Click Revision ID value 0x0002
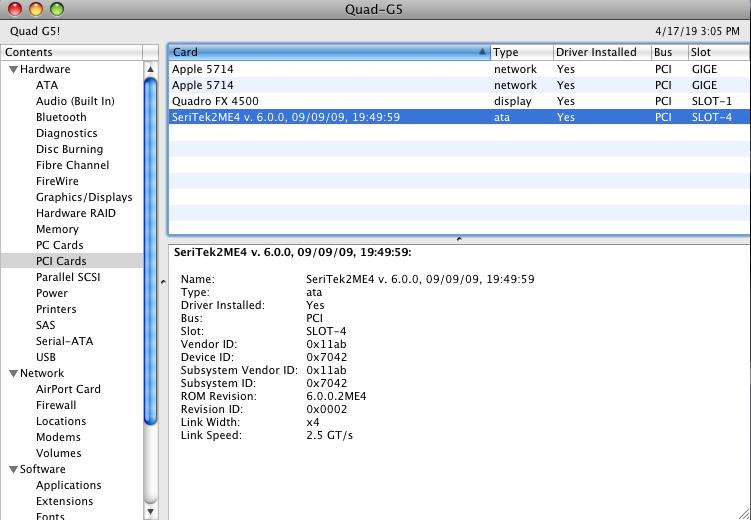Image resolution: width=751 pixels, height=520 pixels. (x=327, y=409)
